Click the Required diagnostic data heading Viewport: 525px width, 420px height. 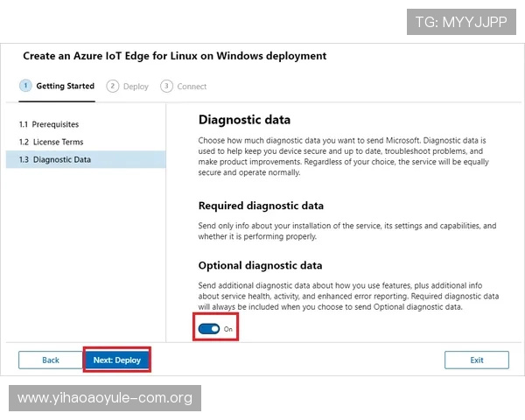tap(261, 206)
